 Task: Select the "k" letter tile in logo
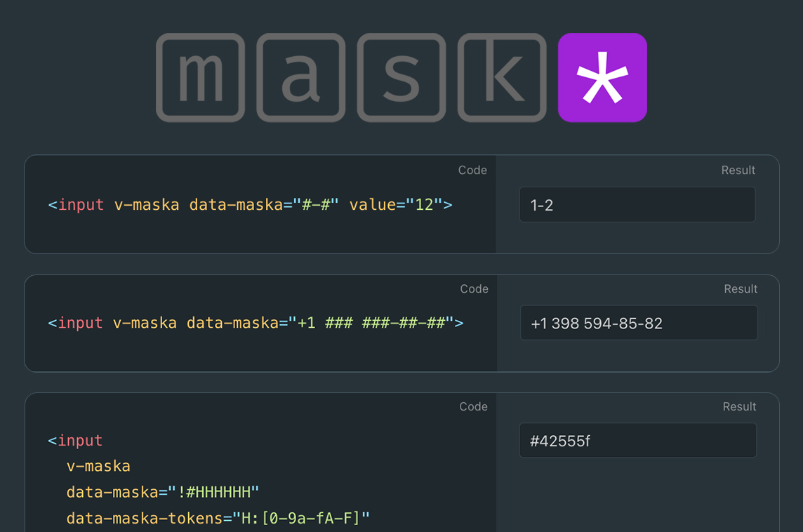tap(501, 77)
